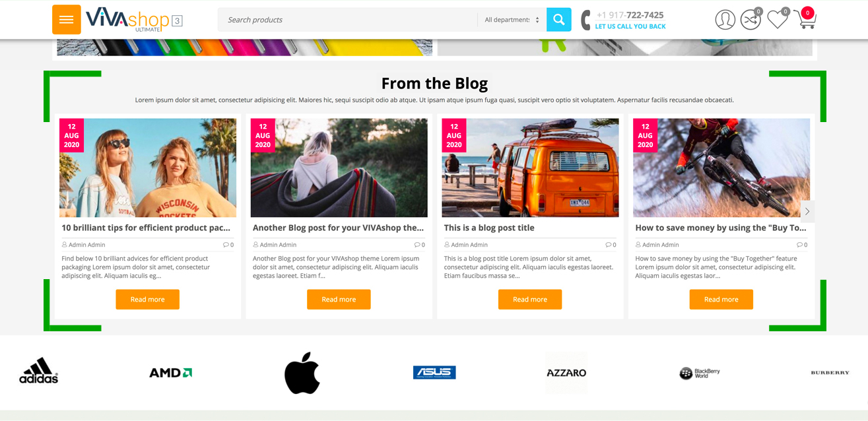Viewport: 868px width, 421px height.
Task: Open the wishlist heart icon
Action: [x=777, y=20]
